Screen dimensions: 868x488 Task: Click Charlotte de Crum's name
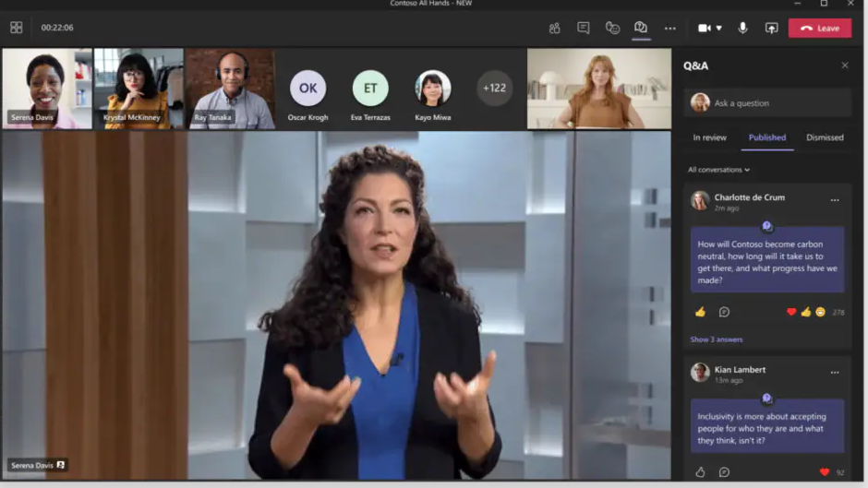click(750, 197)
